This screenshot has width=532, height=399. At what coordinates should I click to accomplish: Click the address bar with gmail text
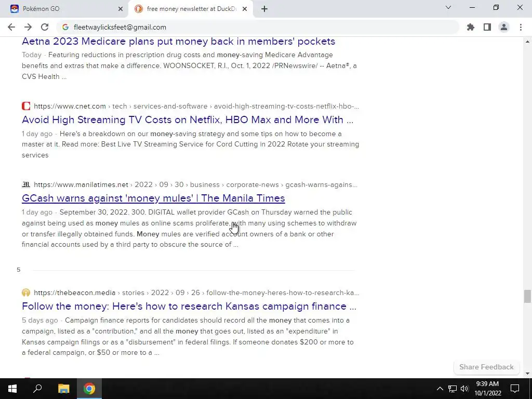[x=258, y=27]
